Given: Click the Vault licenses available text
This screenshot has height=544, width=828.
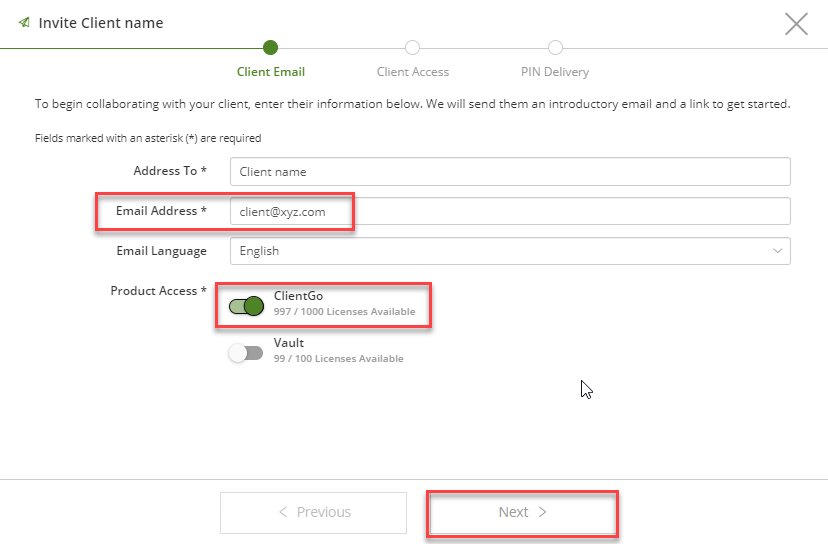Looking at the screenshot, I should coord(338,359).
